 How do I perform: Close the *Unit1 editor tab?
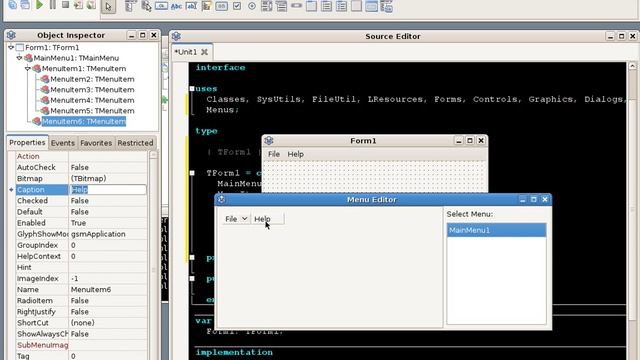tap(204, 52)
